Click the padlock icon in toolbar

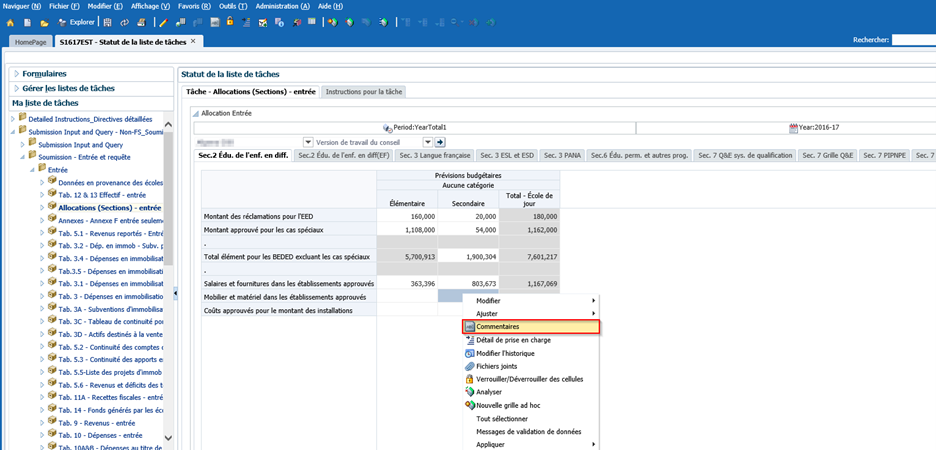point(230,22)
